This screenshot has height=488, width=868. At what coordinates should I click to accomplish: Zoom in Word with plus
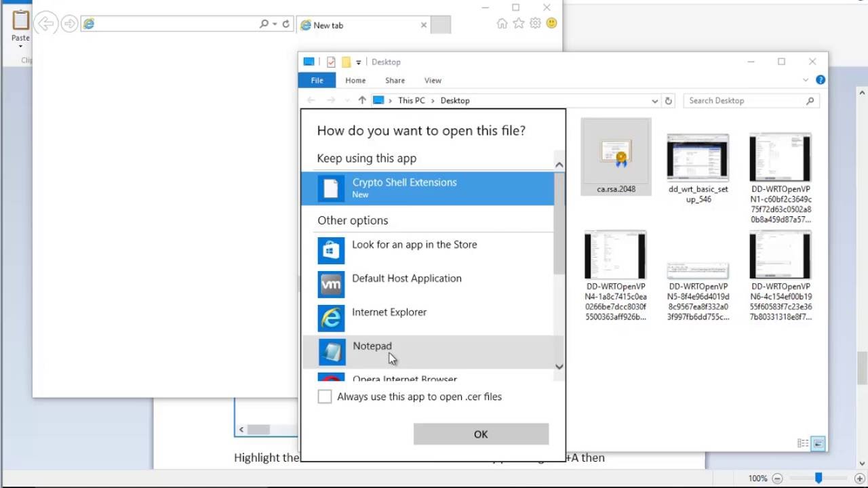[859, 479]
